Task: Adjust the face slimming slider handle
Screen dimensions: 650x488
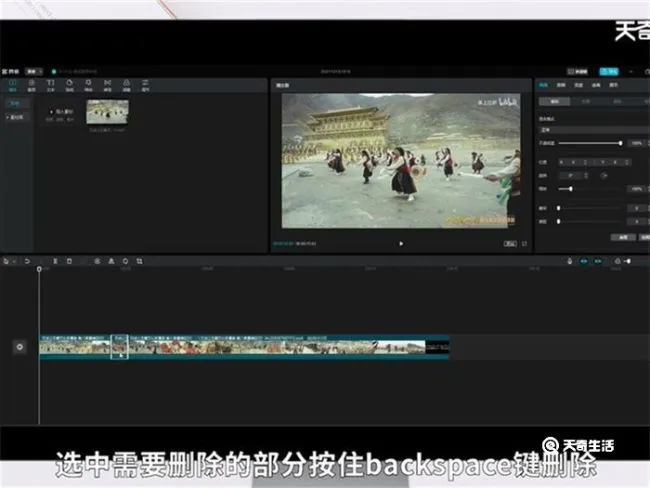Action: [x=558, y=221]
